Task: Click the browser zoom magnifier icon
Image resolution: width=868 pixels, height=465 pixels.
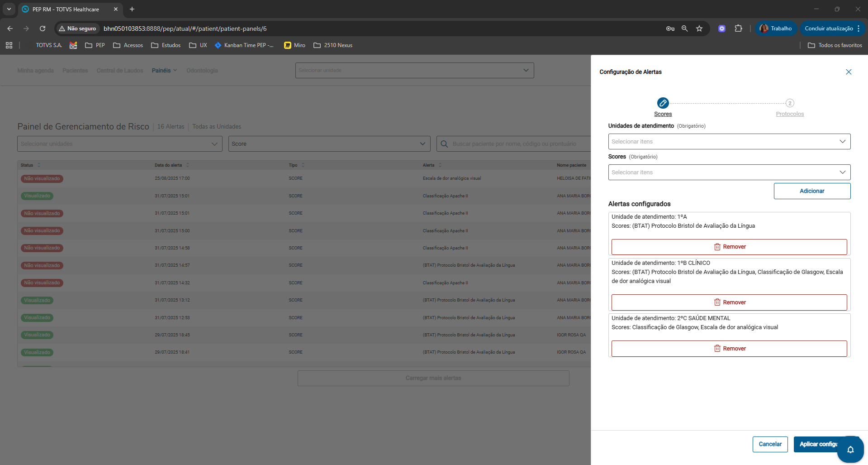Action: [x=685, y=29]
